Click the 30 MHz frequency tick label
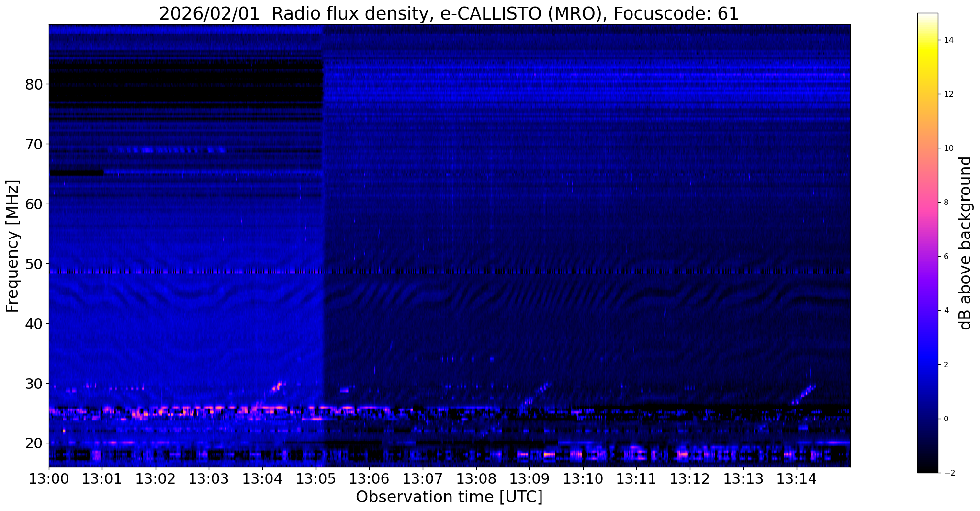980x511 pixels. (x=34, y=384)
